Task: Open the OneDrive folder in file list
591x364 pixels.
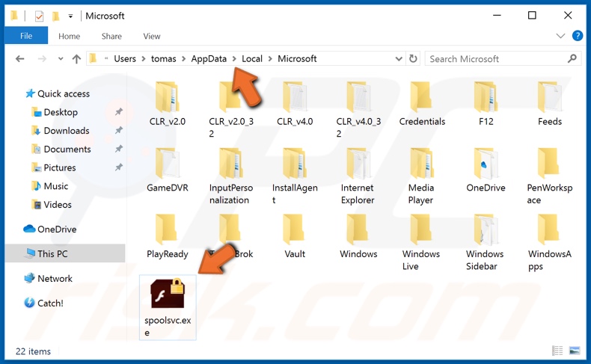Action: pyautogui.click(x=486, y=170)
